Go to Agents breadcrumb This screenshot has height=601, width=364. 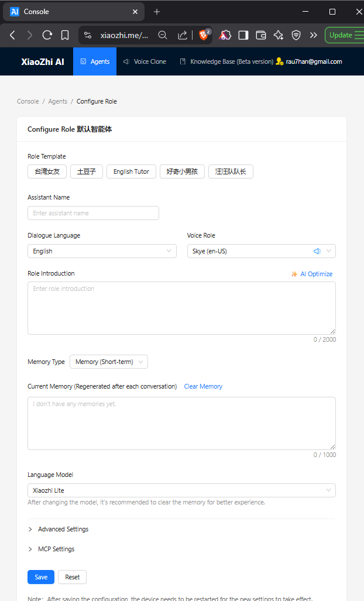(x=58, y=101)
